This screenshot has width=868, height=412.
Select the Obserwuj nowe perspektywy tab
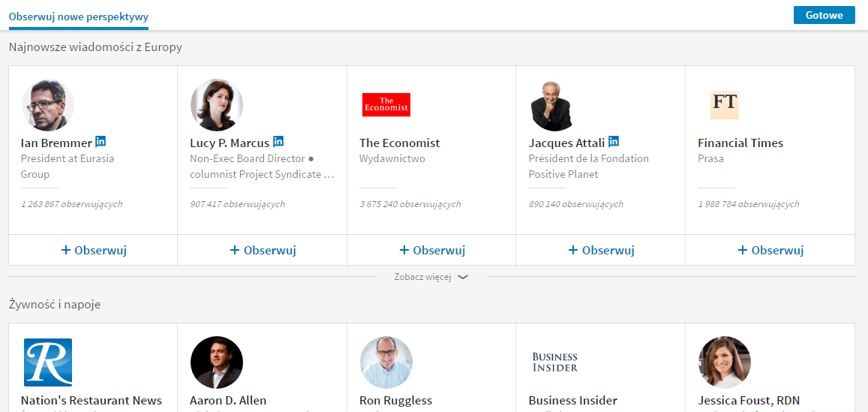pyautogui.click(x=79, y=17)
